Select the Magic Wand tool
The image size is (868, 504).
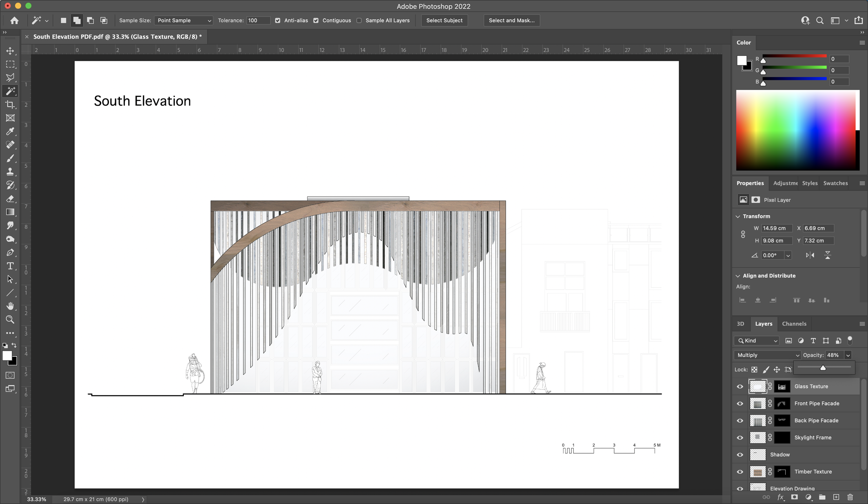(10, 91)
